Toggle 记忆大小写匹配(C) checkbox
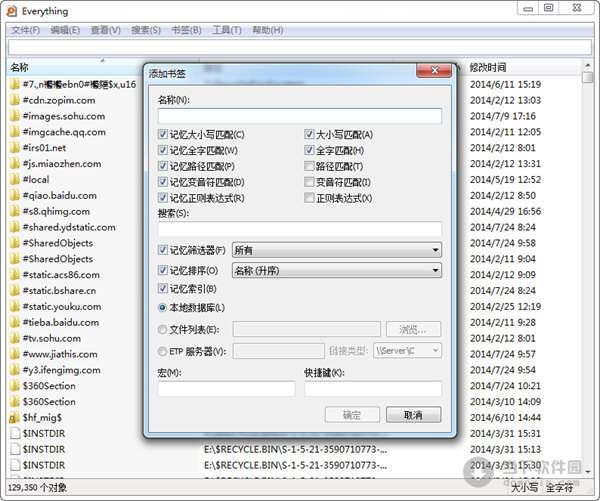This screenshot has width=600, height=501. click(163, 134)
